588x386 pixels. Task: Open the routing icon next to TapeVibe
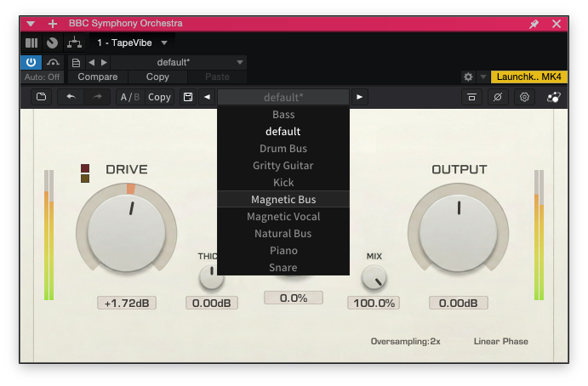point(74,43)
